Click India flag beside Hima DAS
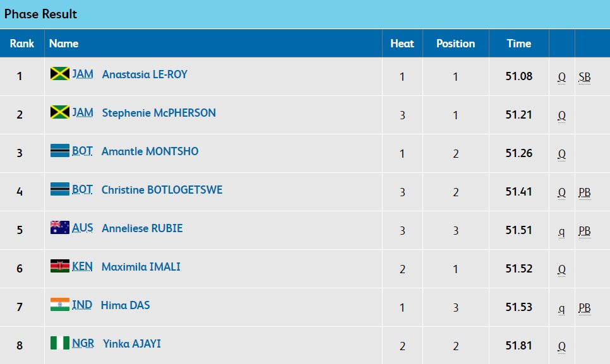This screenshot has height=364, width=610. 59,305
